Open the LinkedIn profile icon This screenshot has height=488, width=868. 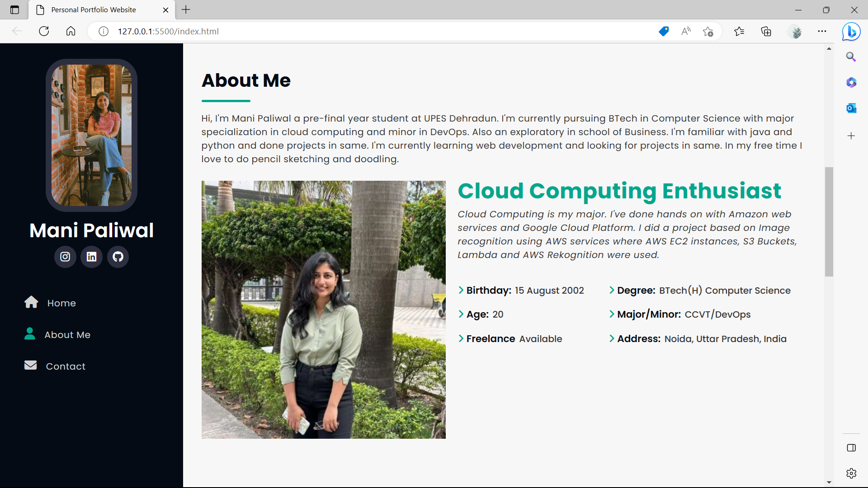pos(91,257)
